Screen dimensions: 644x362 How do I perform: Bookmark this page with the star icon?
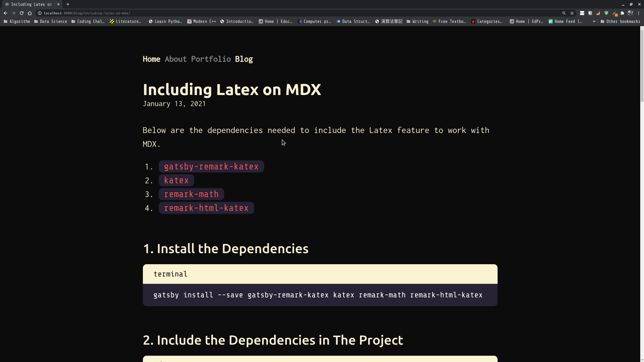point(572,13)
